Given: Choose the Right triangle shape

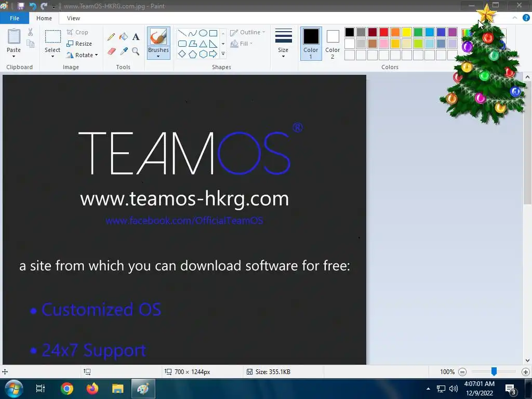Looking at the screenshot, I should (214, 44).
